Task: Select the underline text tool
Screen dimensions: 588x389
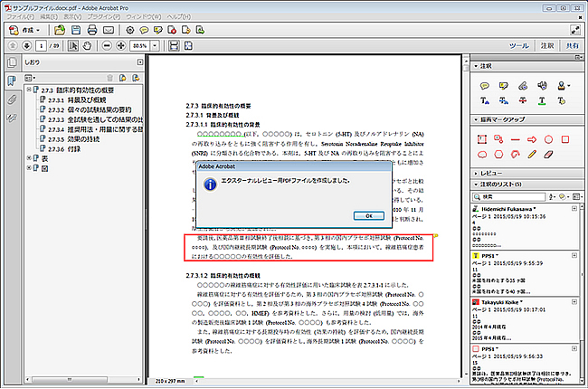Action: [542, 100]
